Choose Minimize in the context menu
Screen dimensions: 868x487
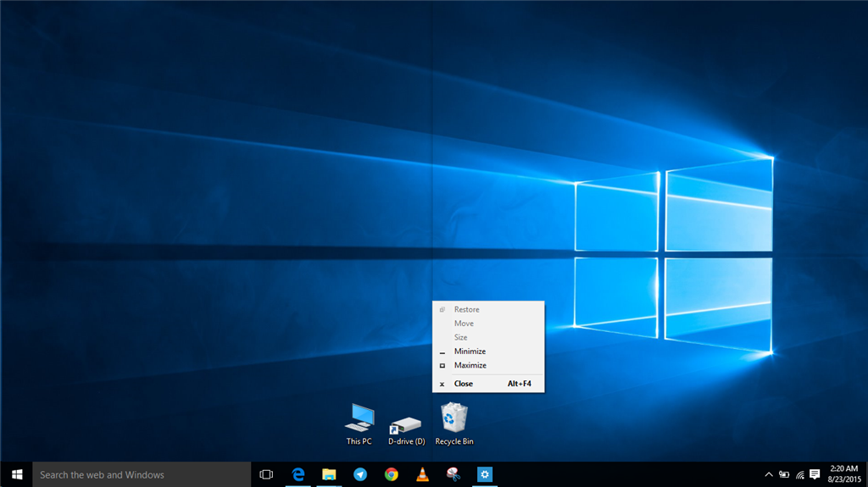[488, 351]
